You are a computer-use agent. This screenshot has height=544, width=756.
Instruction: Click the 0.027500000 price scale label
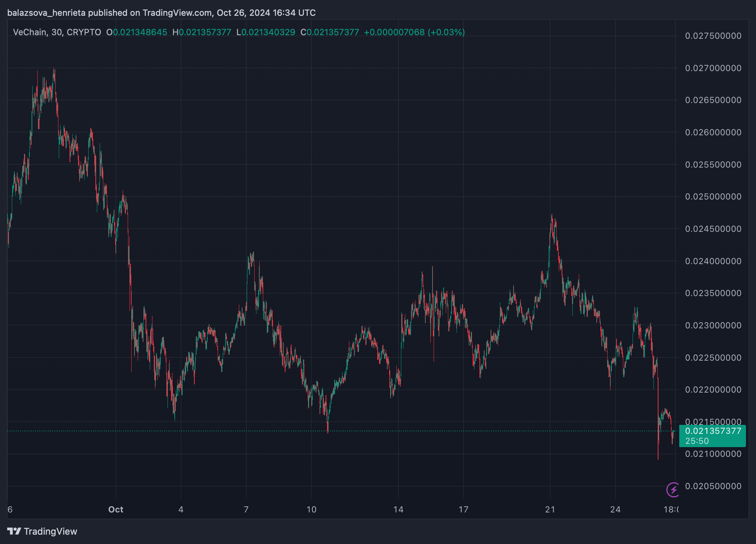point(713,36)
